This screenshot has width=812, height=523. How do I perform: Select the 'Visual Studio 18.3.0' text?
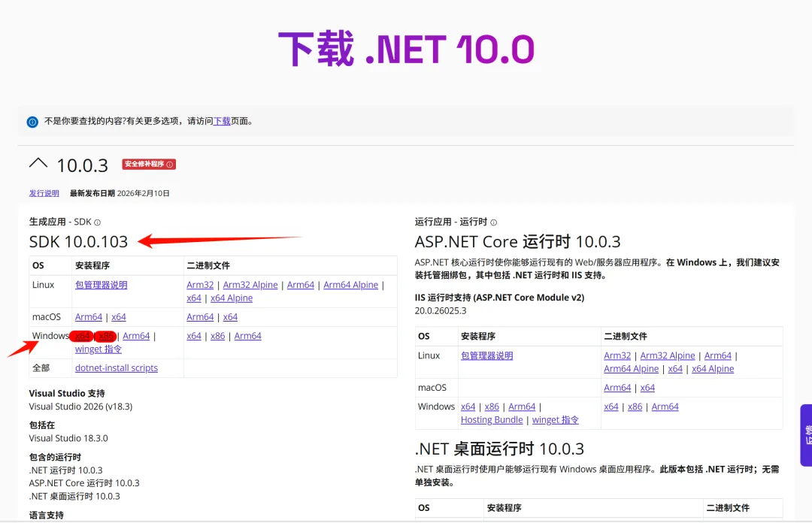[68, 438]
